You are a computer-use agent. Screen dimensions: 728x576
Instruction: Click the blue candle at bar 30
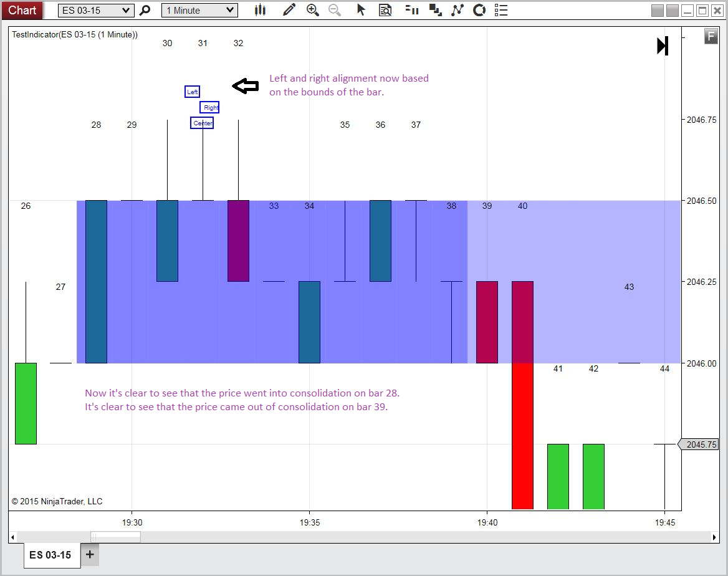tap(167, 241)
